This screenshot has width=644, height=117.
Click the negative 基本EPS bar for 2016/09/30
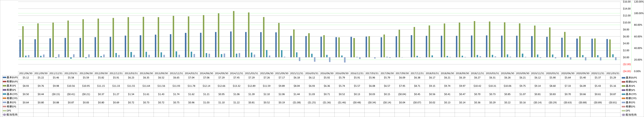(345, 60)
